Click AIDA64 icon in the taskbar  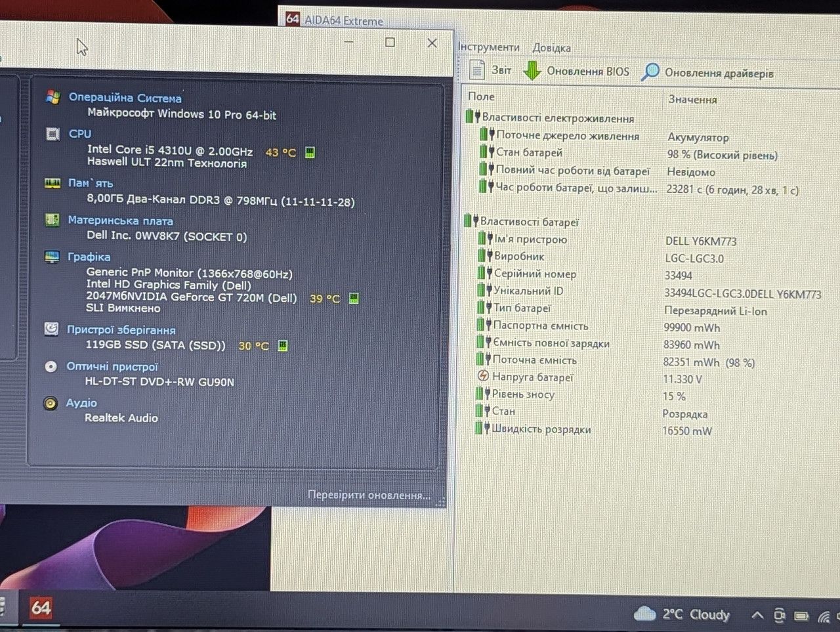[40, 608]
